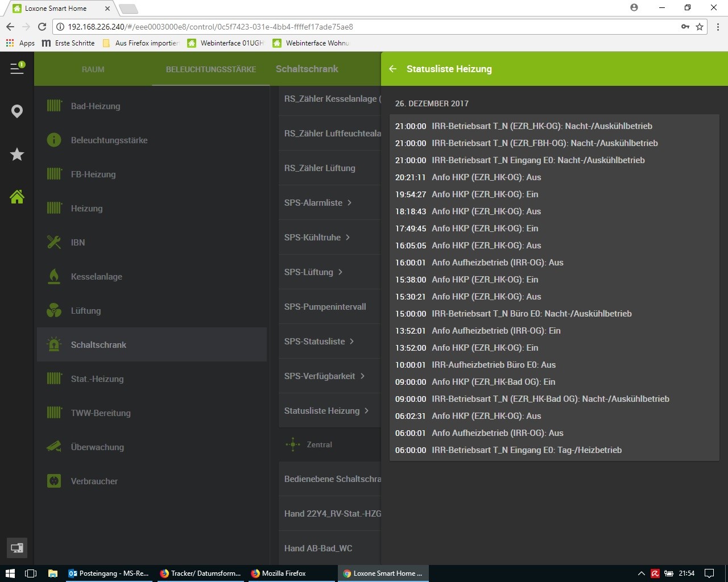Open the Windows Start menu
Screen dimensions: 728x582
(x=10, y=573)
